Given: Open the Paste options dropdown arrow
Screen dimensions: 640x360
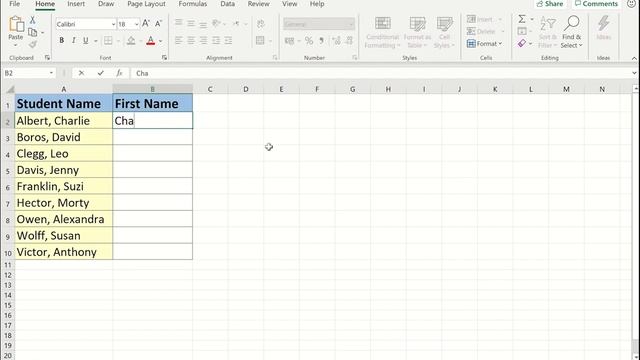Looking at the screenshot, I should click(x=16, y=45).
